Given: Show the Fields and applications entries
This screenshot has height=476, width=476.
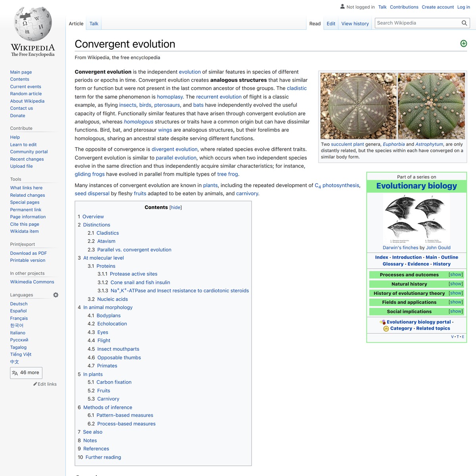Looking at the screenshot, I should tap(455, 302).
